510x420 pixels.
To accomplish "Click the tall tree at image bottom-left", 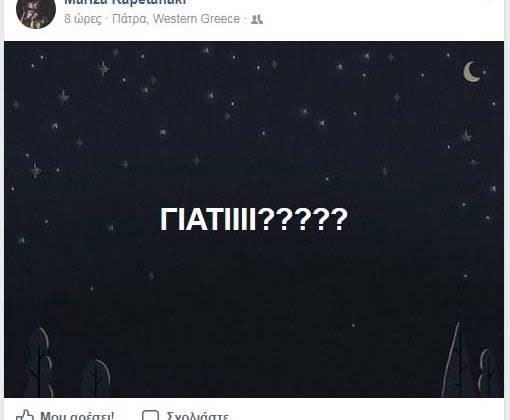I will (x=41, y=363).
